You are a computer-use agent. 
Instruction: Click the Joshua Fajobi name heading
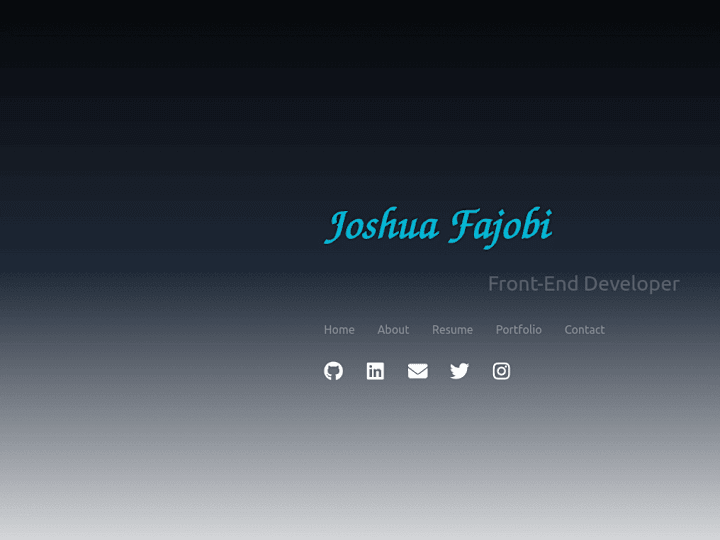pyautogui.click(x=439, y=227)
